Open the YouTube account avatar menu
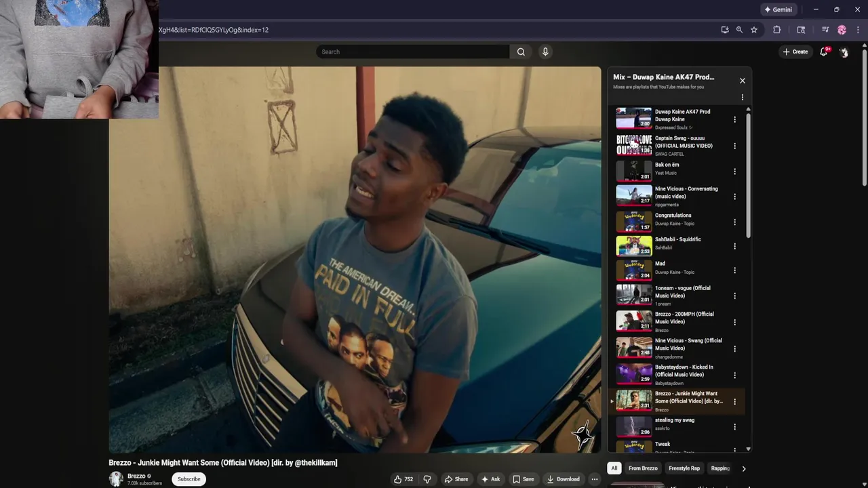868x488 pixels. 844,52
